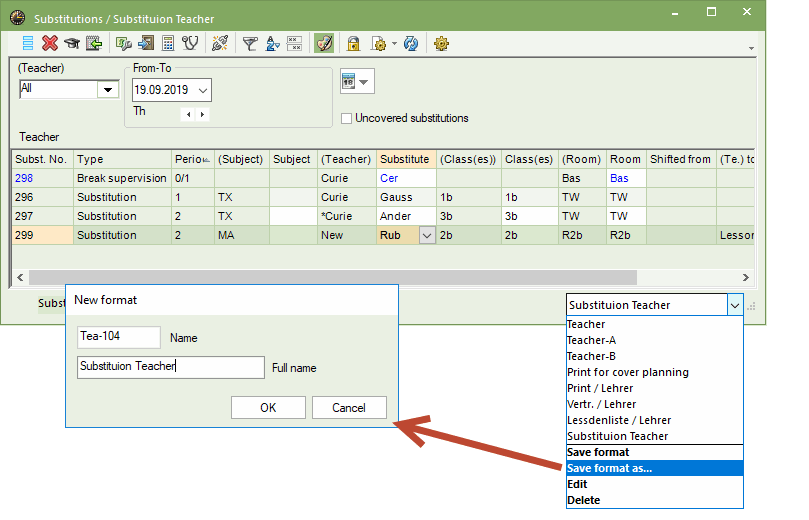Click the blue list view toolbar icon
This screenshot has height=520, width=809.
28,43
